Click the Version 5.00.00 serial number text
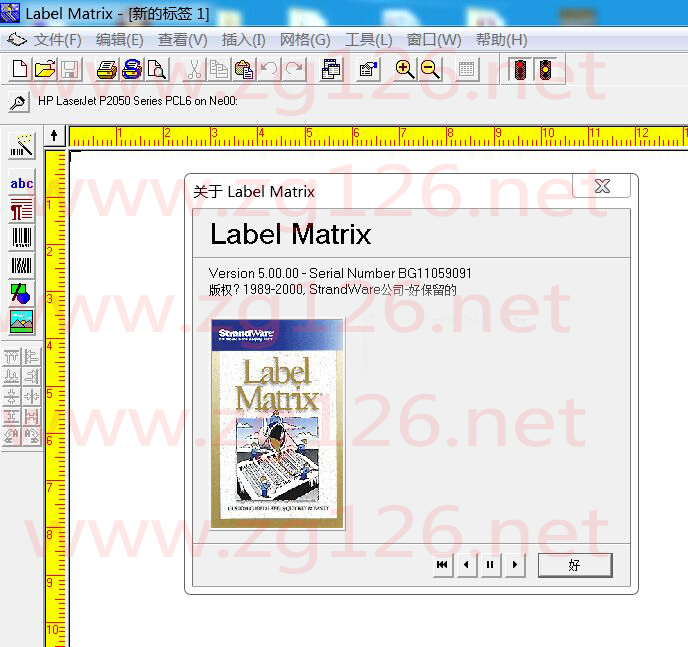Viewport: 688px width, 647px height. 340,273
